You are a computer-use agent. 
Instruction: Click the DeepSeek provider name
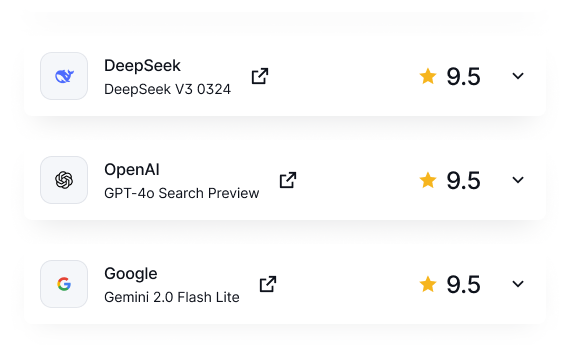coord(142,66)
